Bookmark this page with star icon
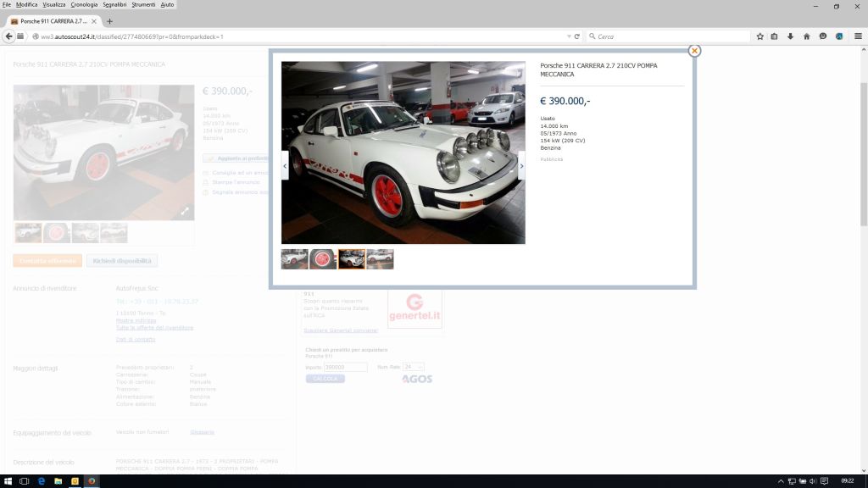Viewport: 868px width, 488px height. (759, 36)
